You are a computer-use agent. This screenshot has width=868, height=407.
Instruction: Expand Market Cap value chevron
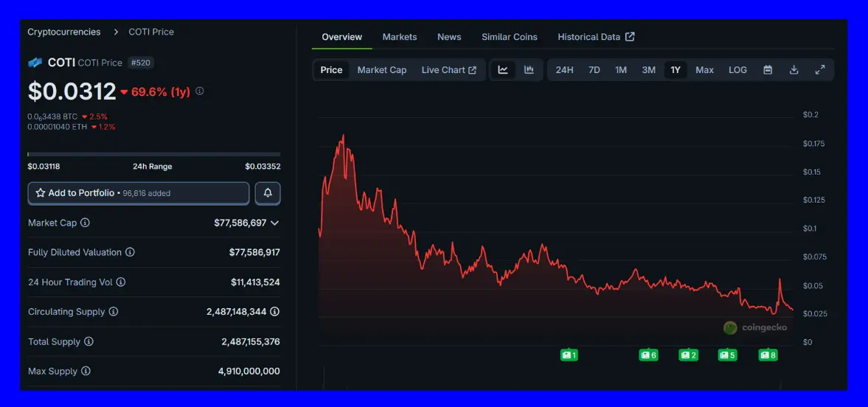[x=275, y=223]
